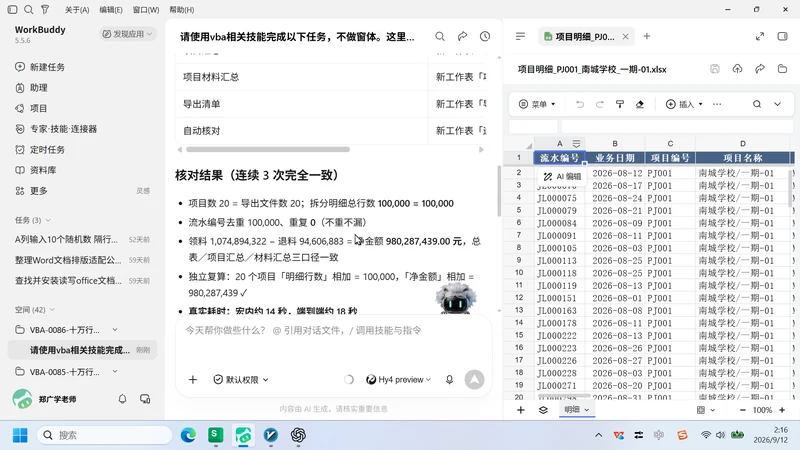This screenshot has height=450, width=800.
Task: Share the xlsx file with arrow icon
Action: (760, 69)
